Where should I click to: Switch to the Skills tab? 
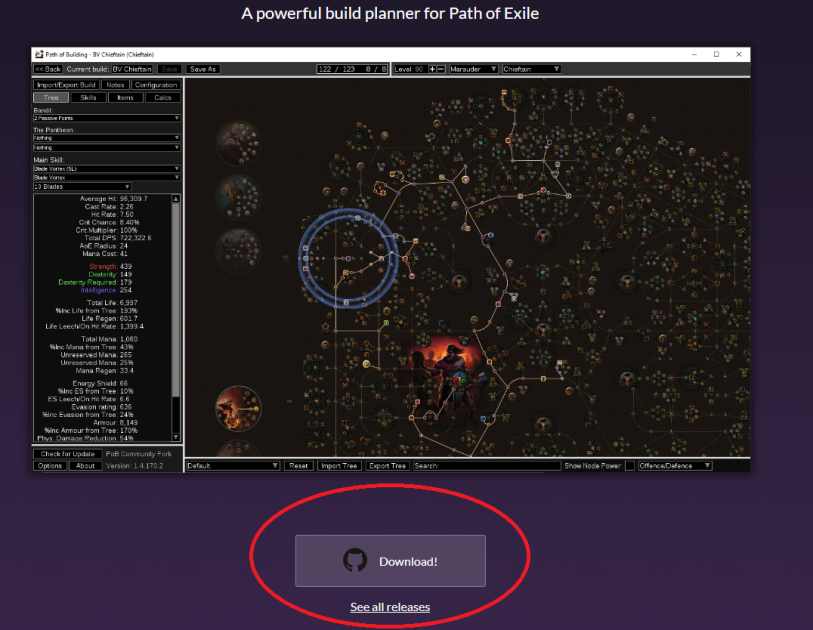88,98
